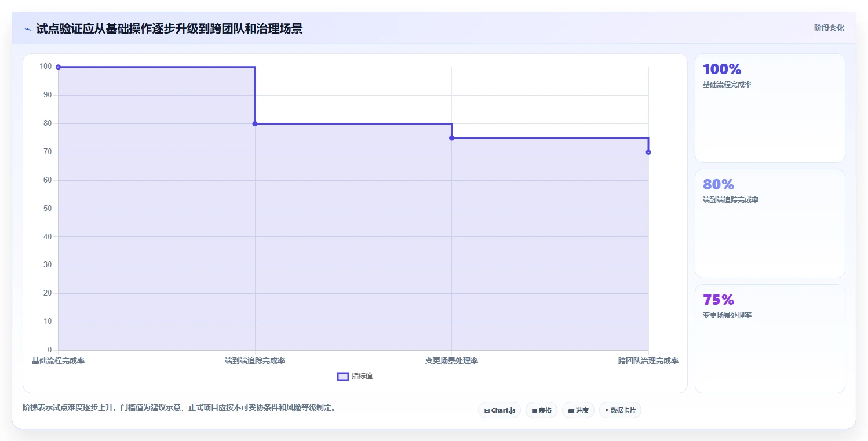
Task: Select the 进度 chip
Action: coord(578,410)
